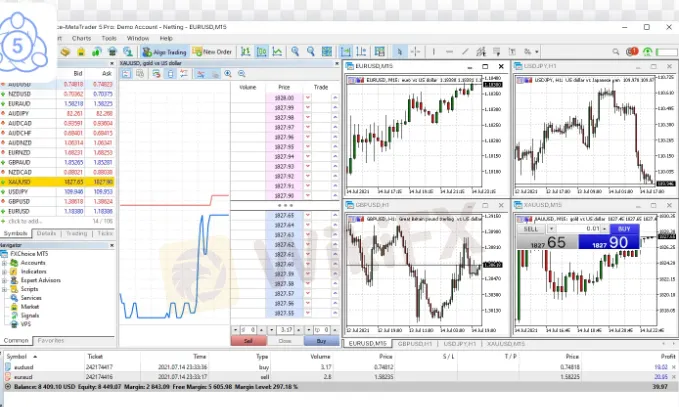Viewport: 679px width, 407px height.
Task: Open the templates icon in main toolbar
Action: [379, 52]
